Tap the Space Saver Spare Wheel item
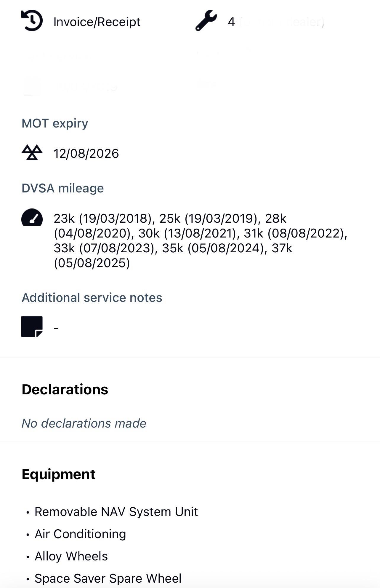This screenshot has width=380, height=588. click(108, 578)
